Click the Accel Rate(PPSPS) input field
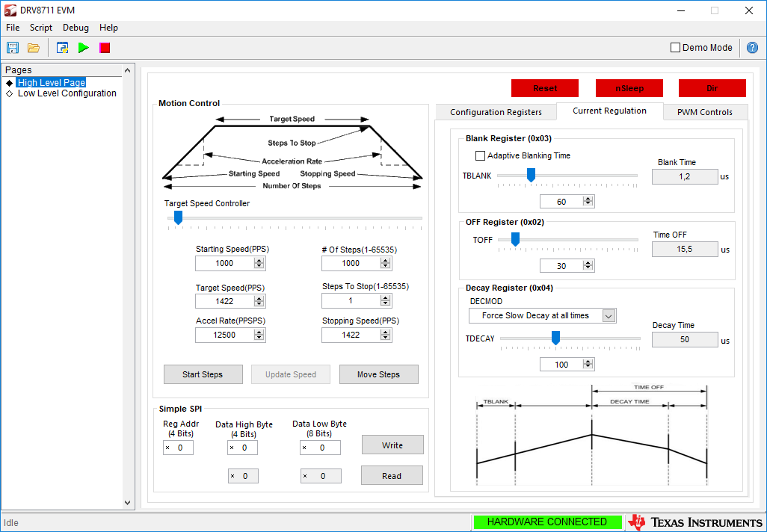767x532 pixels. [x=224, y=335]
